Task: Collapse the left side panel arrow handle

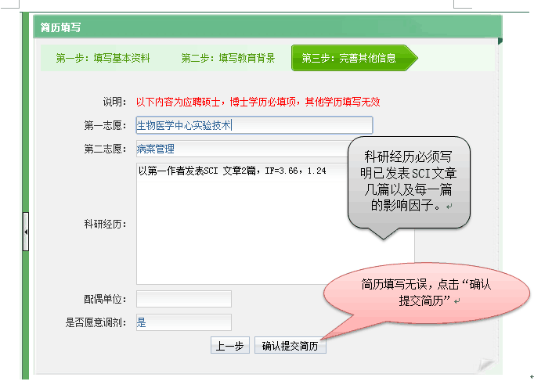Action: [25, 232]
